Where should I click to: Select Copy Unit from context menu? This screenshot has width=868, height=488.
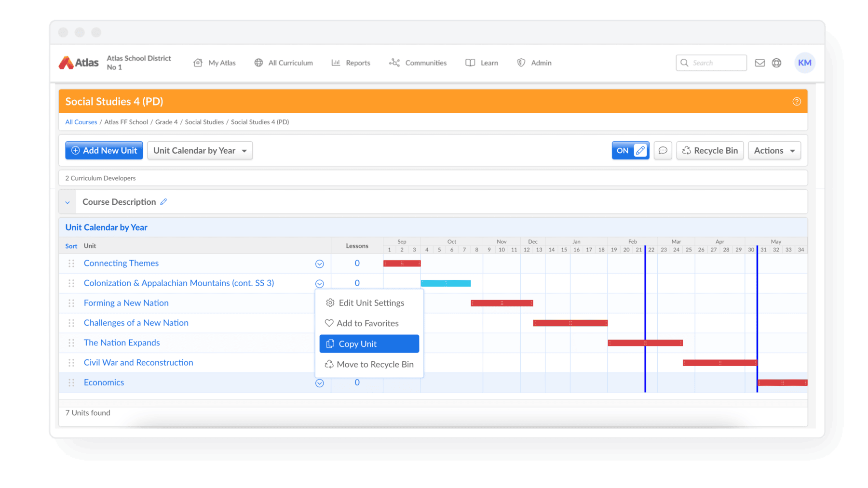[x=369, y=344]
